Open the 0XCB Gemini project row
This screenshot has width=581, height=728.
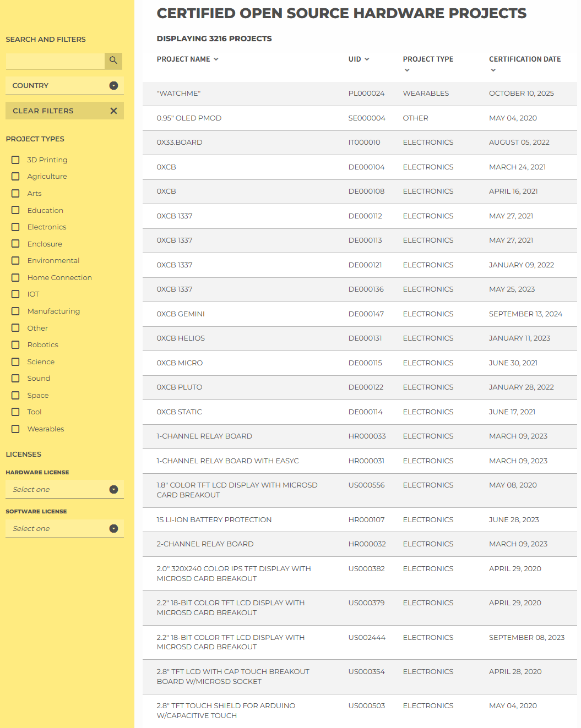coord(181,314)
